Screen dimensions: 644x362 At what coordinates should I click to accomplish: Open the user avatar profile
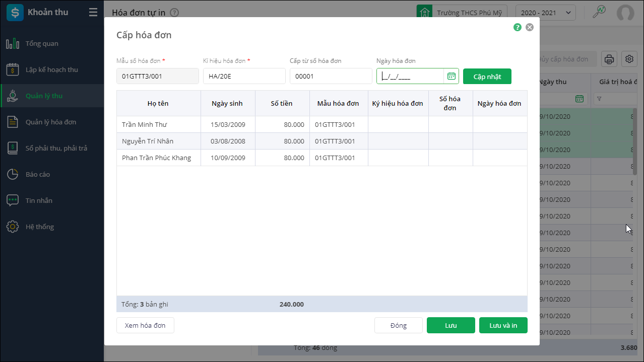625,13
